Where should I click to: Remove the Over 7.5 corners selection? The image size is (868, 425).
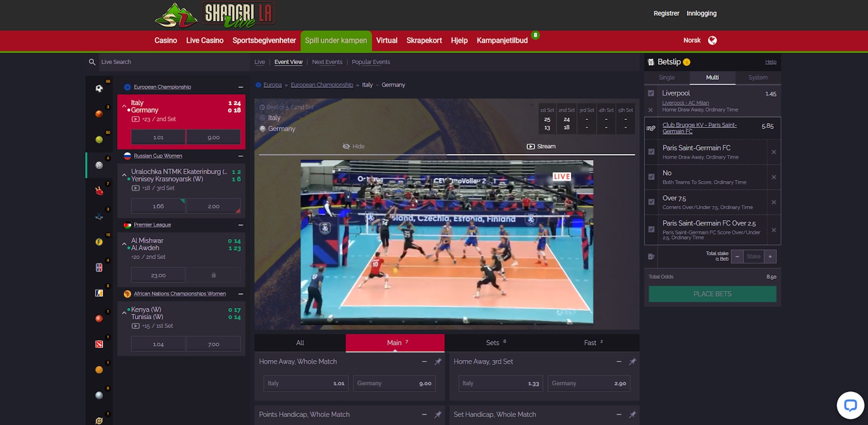(x=774, y=202)
